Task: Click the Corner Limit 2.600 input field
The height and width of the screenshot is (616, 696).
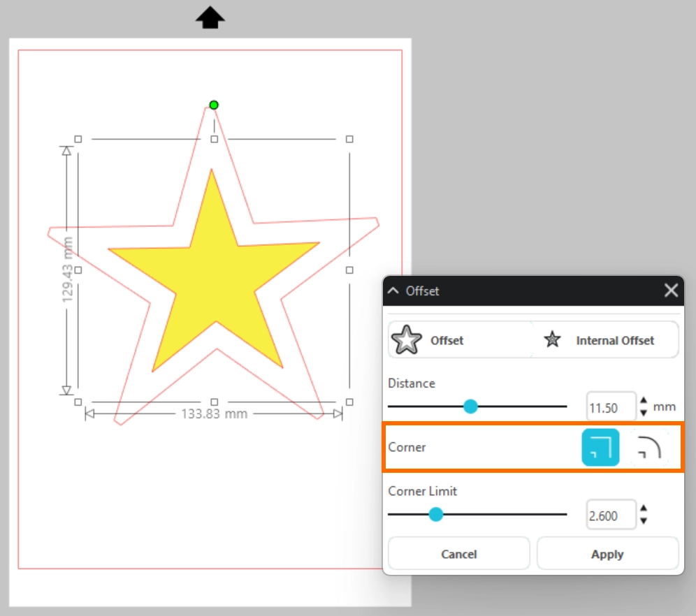Action: 610,515
